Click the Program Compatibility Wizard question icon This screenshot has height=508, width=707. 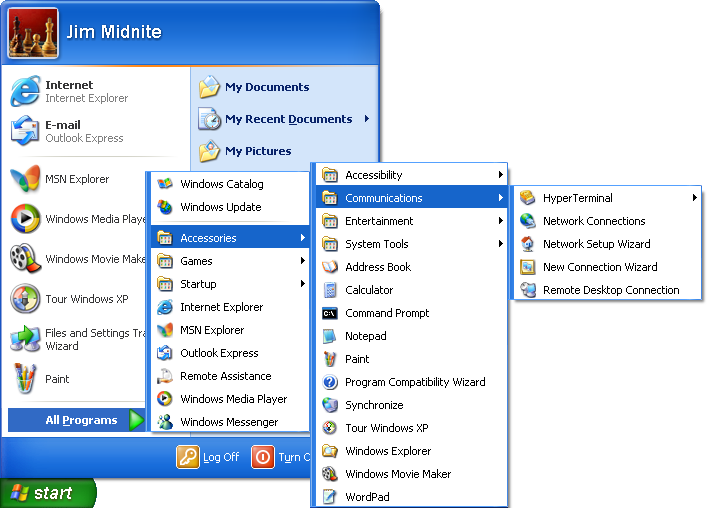click(330, 382)
